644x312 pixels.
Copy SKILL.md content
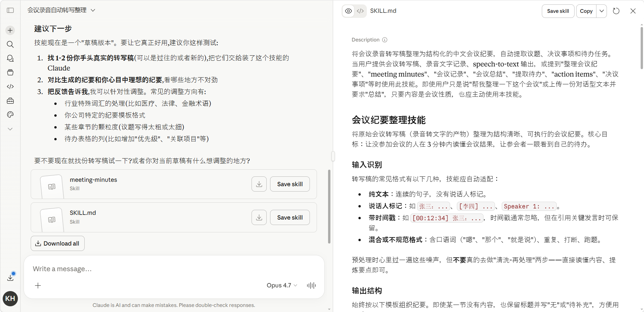point(586,11)
